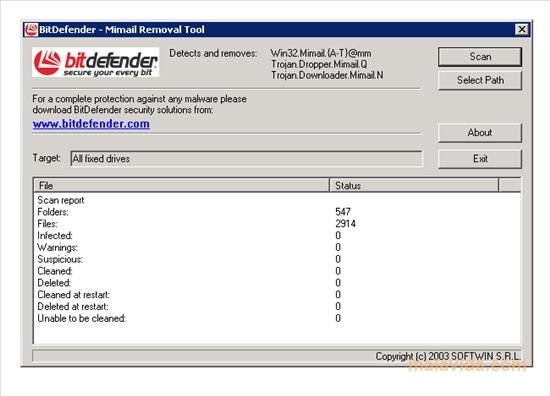
Task: Start scanning with the Scan button
Action: coord(480,57)
